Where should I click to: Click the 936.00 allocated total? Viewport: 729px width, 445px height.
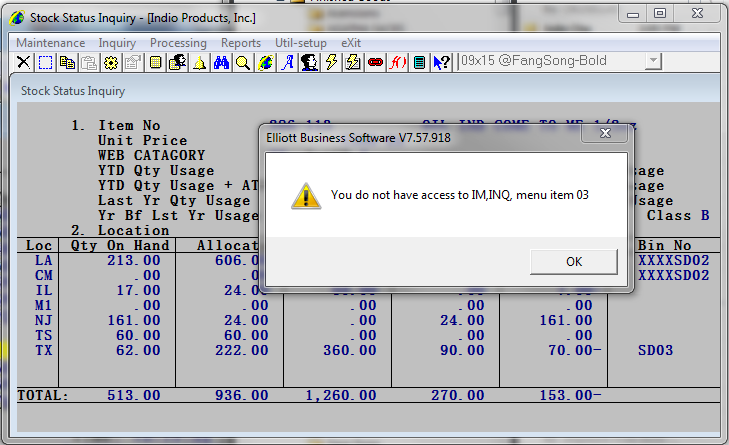(242, 395)
